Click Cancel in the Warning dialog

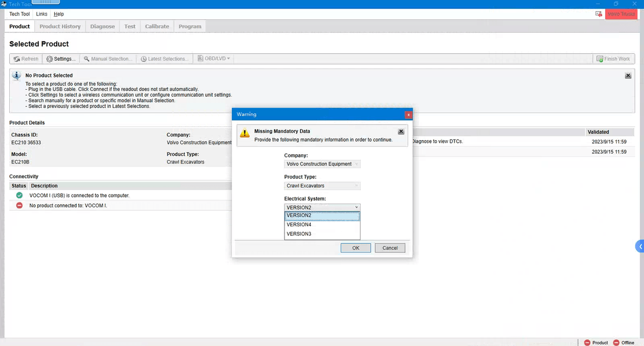coord(390,248)
